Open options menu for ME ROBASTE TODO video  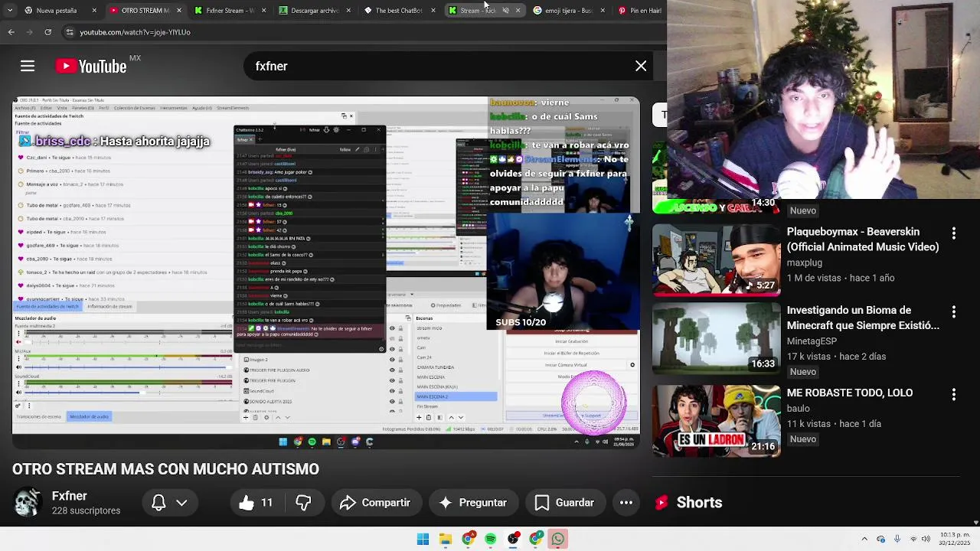953,394
